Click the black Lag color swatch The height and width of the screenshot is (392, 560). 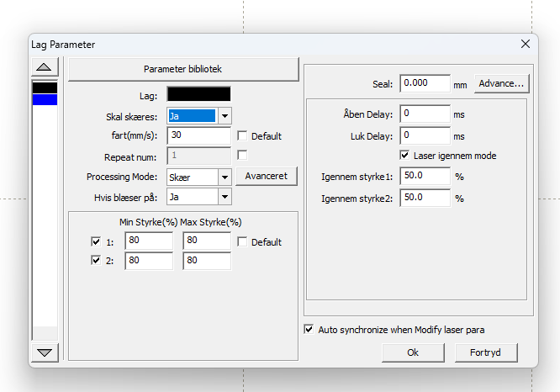click(x=198, y=94)
